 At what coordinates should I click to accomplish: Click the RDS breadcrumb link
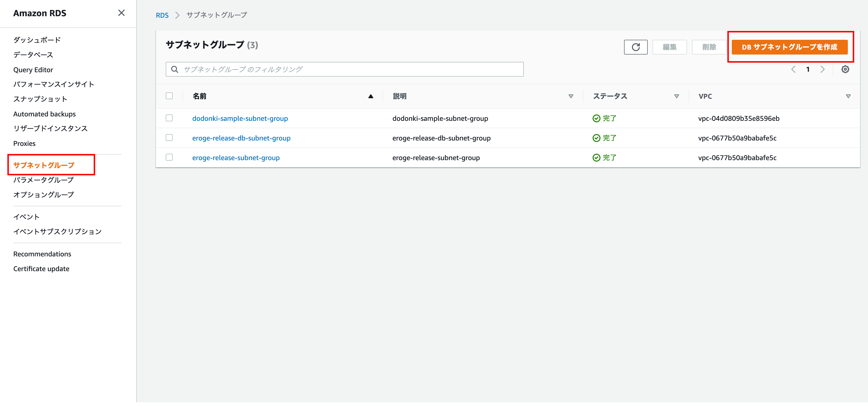click(162, 15)
